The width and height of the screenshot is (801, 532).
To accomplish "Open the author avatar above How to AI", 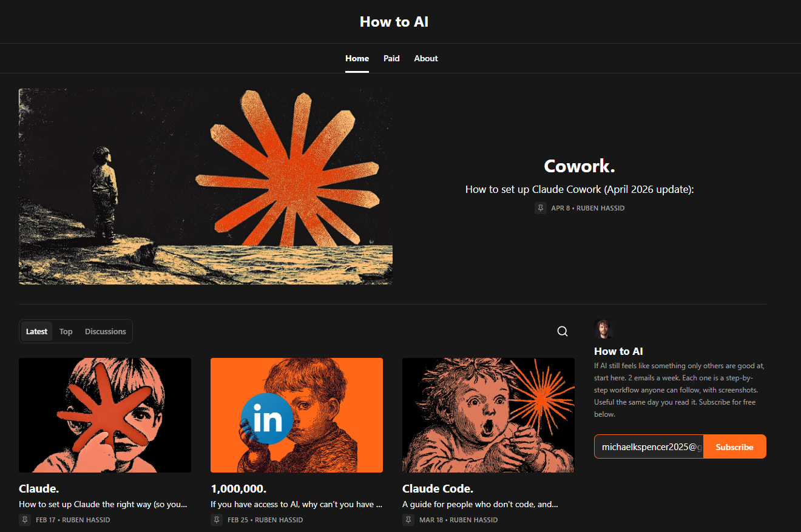I will 604,329.
